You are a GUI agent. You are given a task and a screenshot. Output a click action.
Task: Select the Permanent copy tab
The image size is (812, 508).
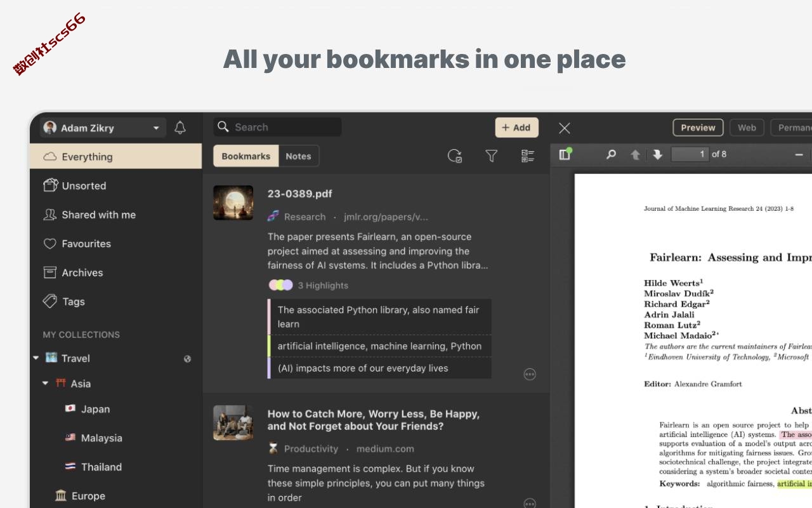[x=791, y=128]
